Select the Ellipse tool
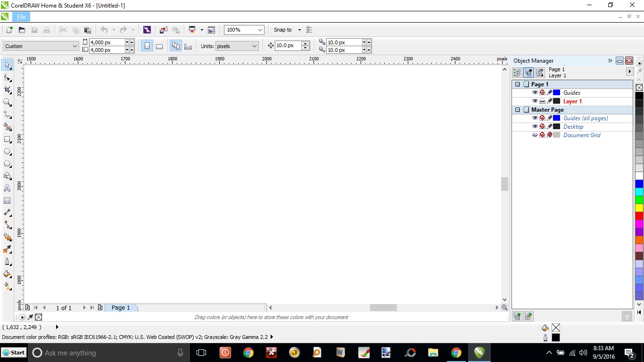 [x=7, y=151]
